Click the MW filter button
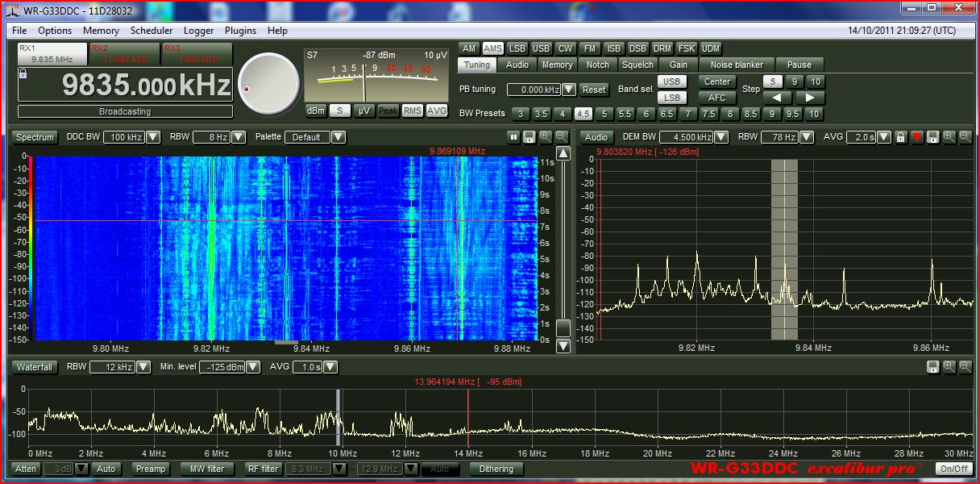Viewport: 980px width, 484px height. (207, 469)
